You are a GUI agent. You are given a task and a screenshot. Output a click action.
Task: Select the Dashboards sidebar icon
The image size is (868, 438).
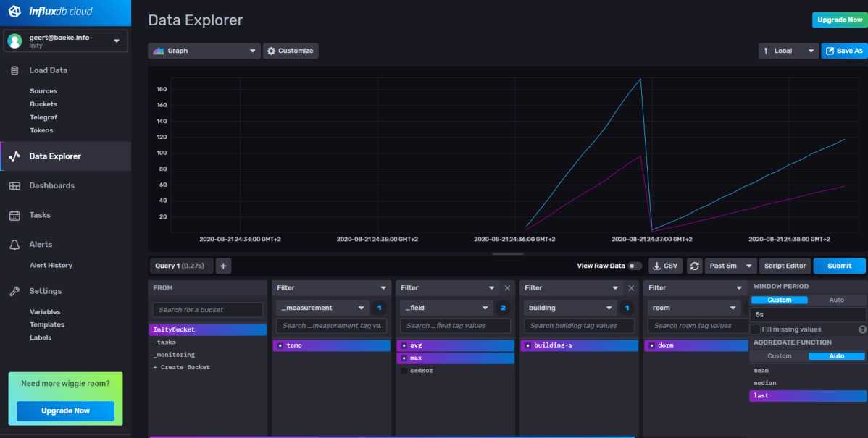click(x=13, y=185)
